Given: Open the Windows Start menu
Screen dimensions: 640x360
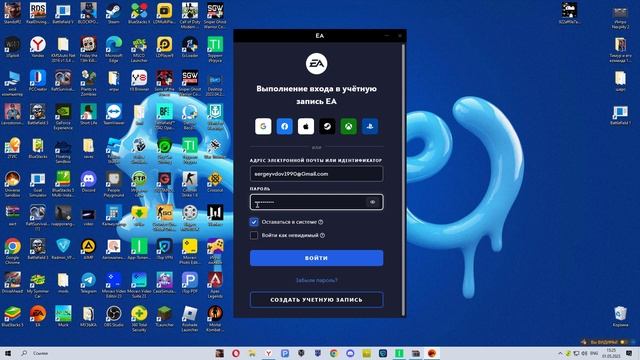Looking at the screenshot, I should click(7, 353).
